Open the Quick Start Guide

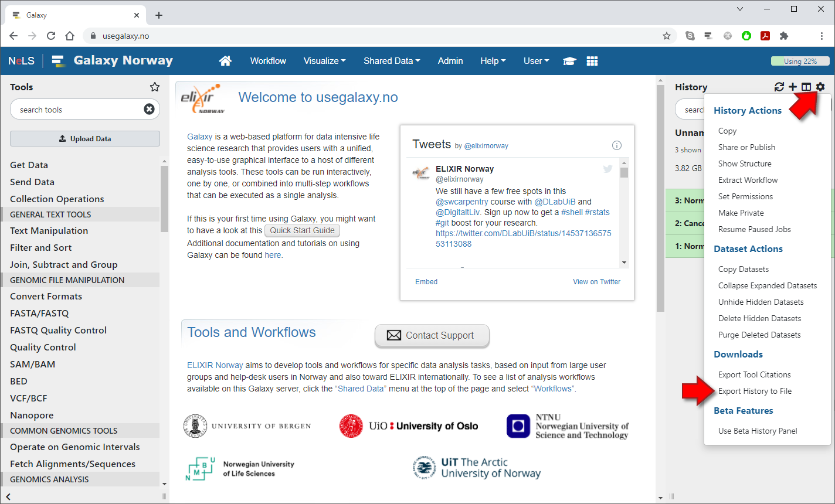(302, 230)
